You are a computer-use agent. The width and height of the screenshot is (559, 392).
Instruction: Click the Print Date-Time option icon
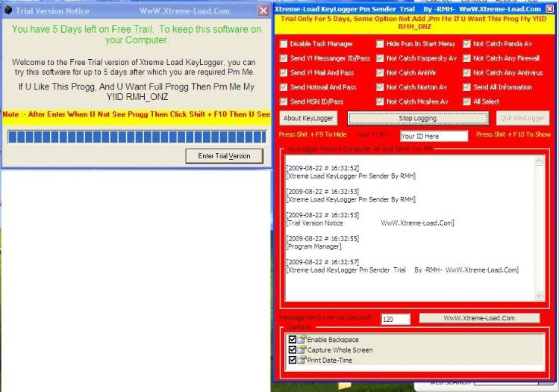click(x=302, y=360)
